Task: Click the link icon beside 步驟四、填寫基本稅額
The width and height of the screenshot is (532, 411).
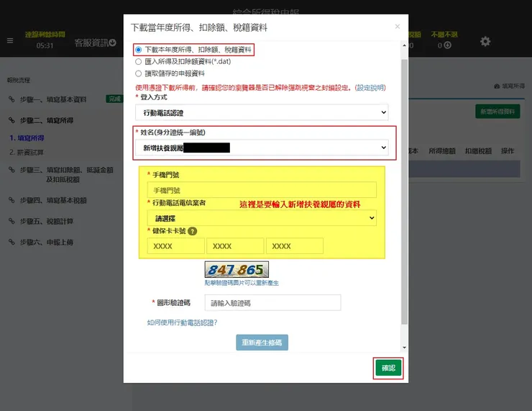Action: point(12,200)
